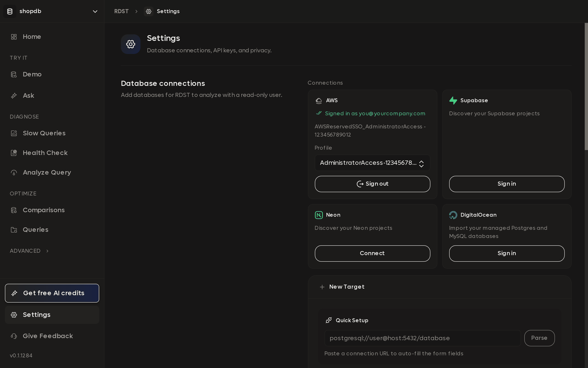Click the Give Feedback headset icon
This screenshot has width=588, height=368.
[x=14, y=336]
